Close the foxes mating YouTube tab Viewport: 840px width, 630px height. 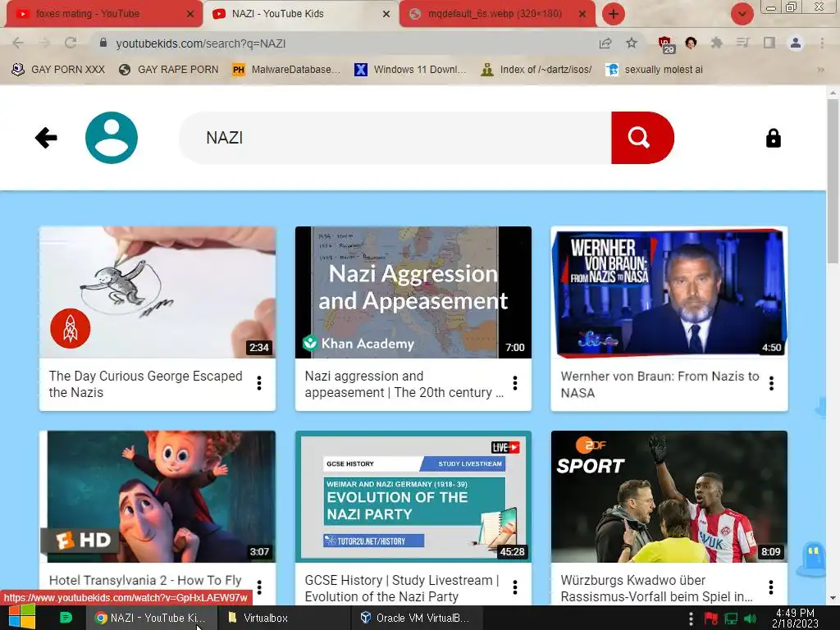pos(190,14)
